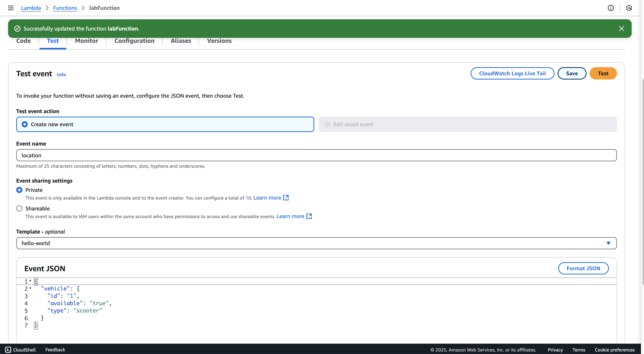This screenshot has width=644, height=354.
Task: Go to Functions breadcrumb link
Action: [65, 8]
